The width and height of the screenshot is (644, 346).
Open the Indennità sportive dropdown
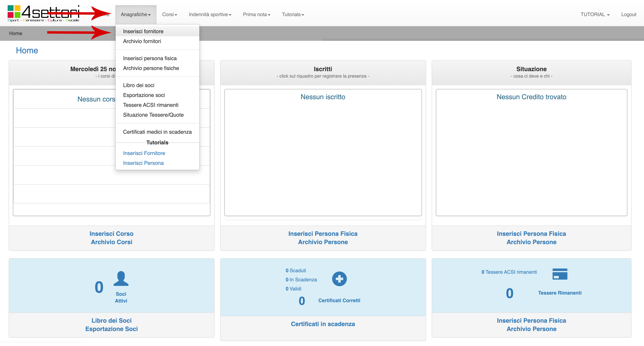click(210, 14)
